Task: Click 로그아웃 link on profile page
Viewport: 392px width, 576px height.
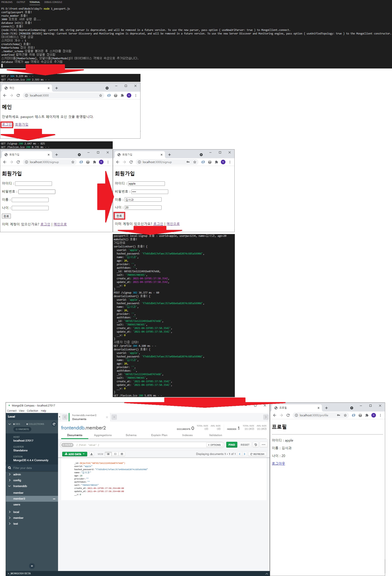Action: (278, 463)
